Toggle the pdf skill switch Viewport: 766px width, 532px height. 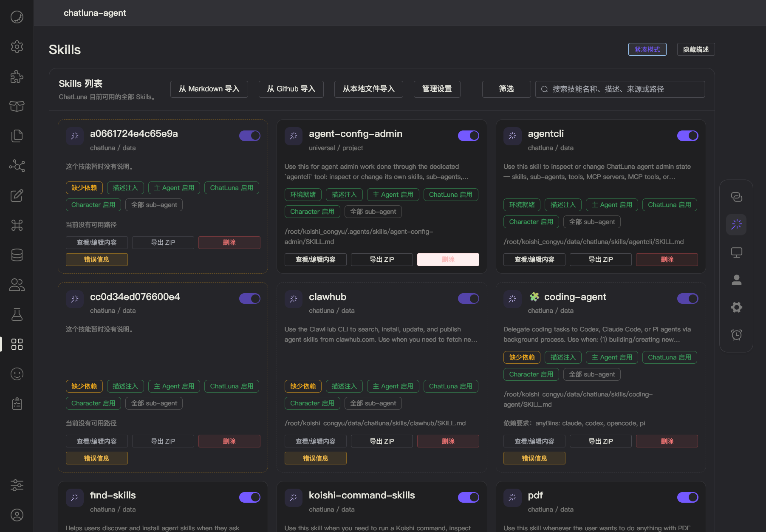coord(687,497)
